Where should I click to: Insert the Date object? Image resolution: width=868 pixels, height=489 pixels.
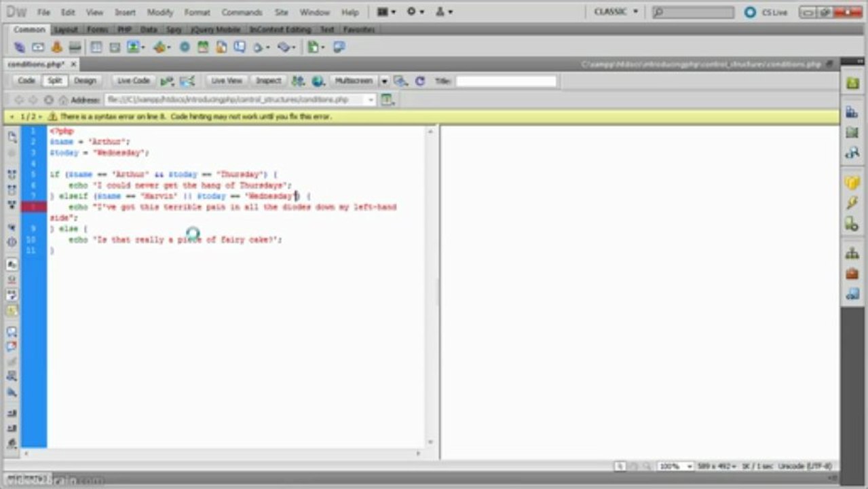coord(202,47)
